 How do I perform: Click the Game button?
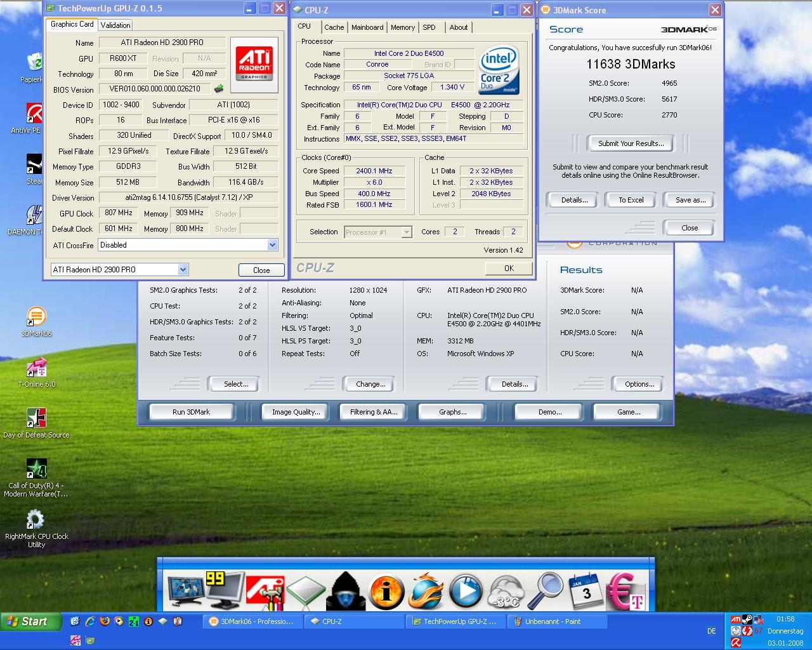[629, 412]
